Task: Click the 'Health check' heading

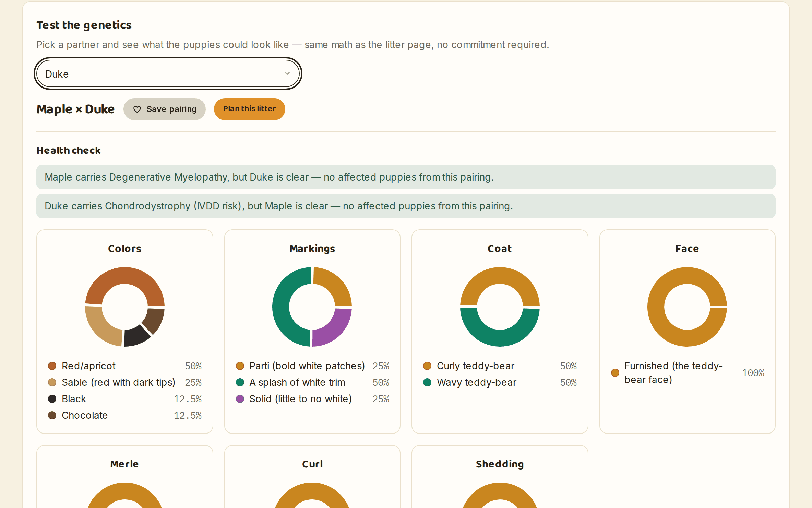Action: click(x=69, y=150)
